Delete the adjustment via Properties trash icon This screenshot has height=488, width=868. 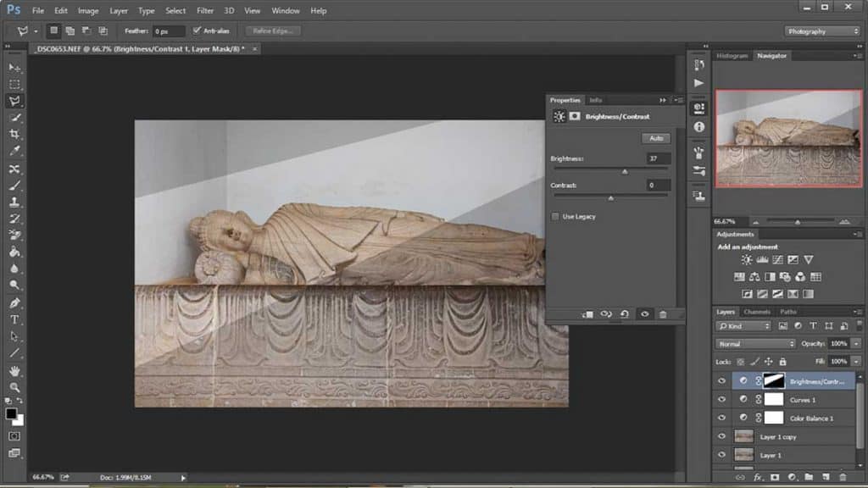point(663,314)
